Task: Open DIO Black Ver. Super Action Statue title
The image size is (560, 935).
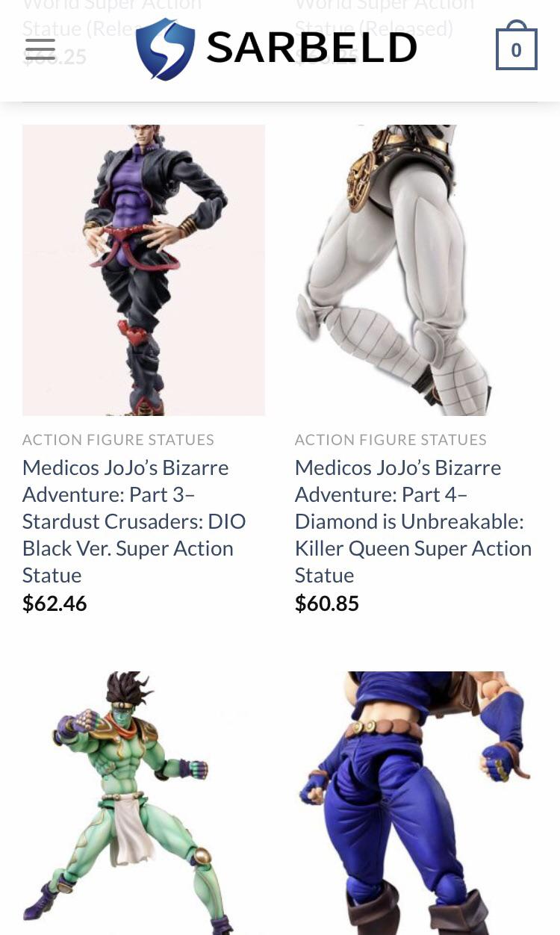Action: point(134,521)
